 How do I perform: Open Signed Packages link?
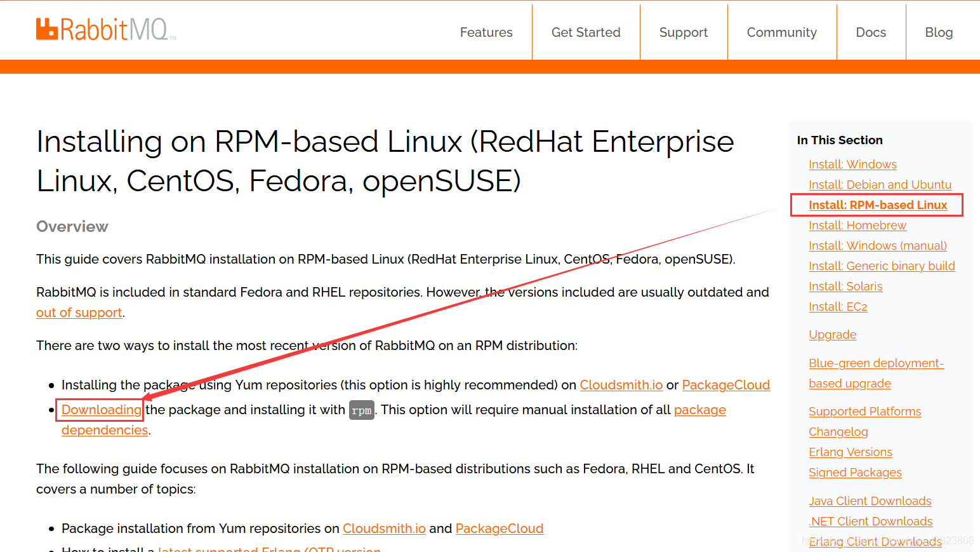[x=855, y=473]
